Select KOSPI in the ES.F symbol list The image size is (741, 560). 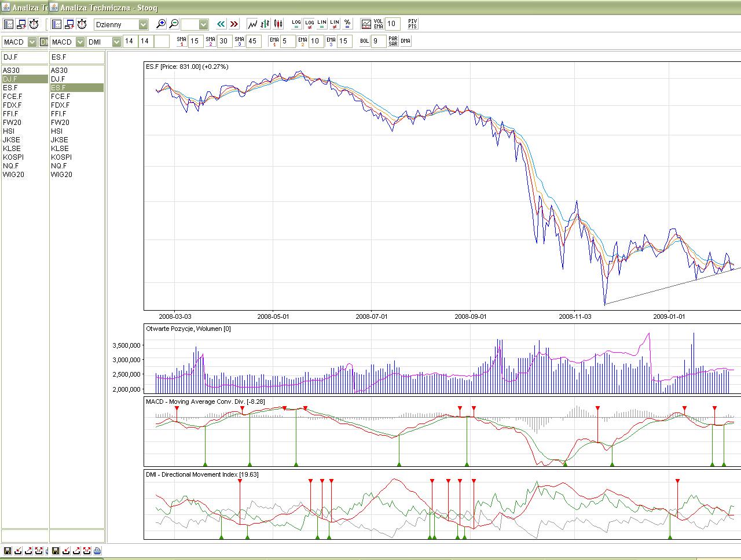(61, 157)
